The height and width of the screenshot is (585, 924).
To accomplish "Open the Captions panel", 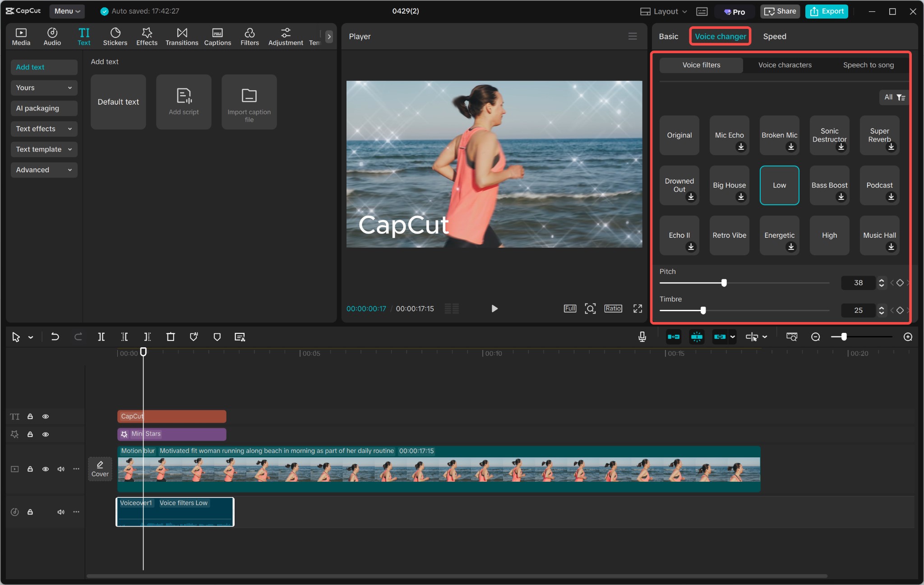I will 217,37.
